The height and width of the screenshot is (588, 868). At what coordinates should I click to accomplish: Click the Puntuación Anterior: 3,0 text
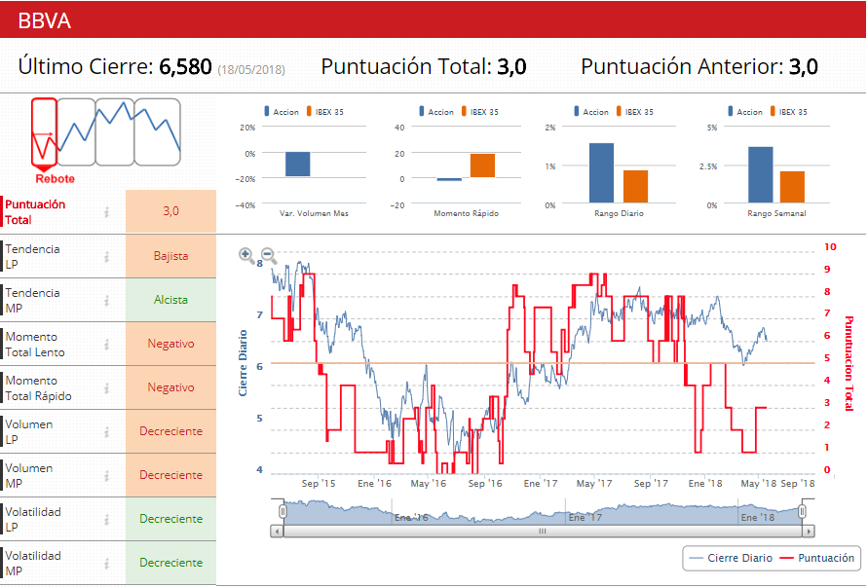pyautogui.click(x=699, y=67)
